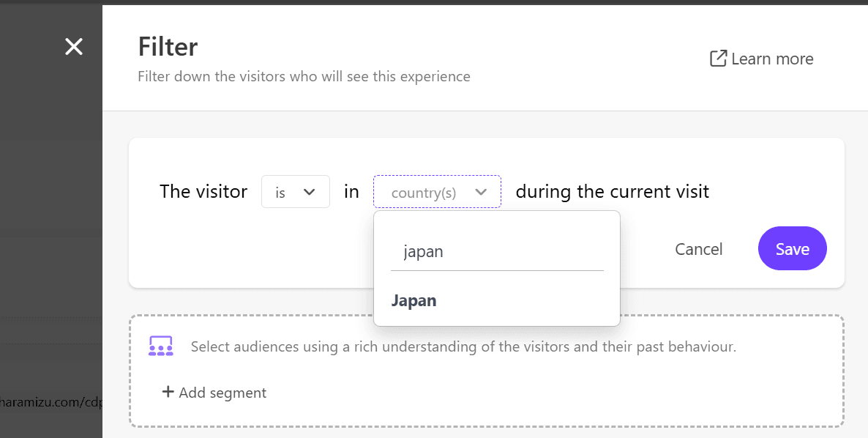868x438 pixels.
Task: Click the dimmed overlay left of the panel
Action: pyautogui.click(x=51, y=220)
